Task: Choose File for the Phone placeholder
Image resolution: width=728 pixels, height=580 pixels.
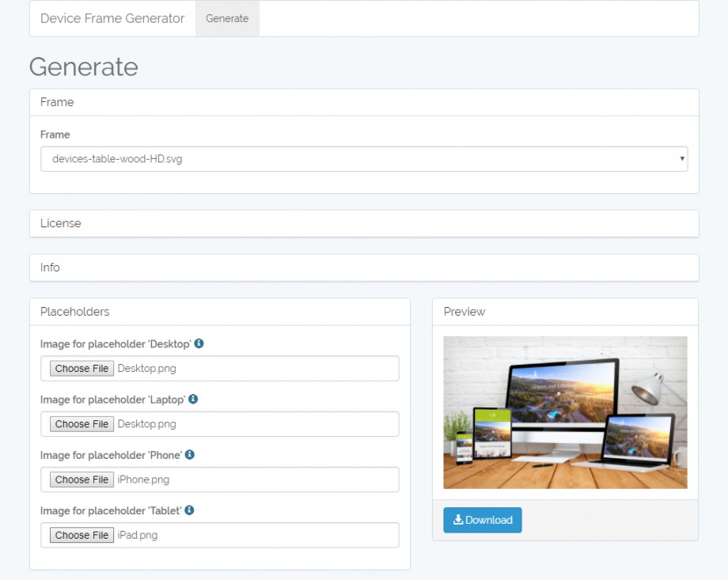Action: [82, 480]
